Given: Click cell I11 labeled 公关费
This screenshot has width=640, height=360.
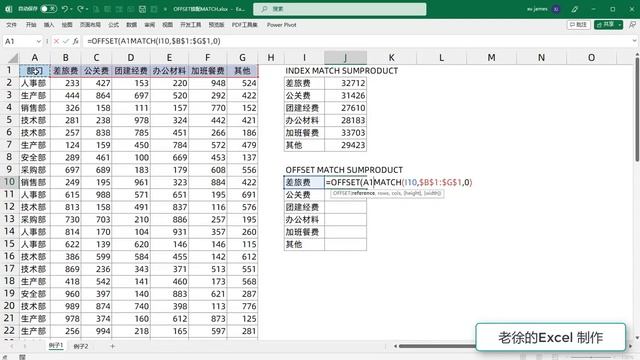Looking at the screenshot, I should pos(304,195).
